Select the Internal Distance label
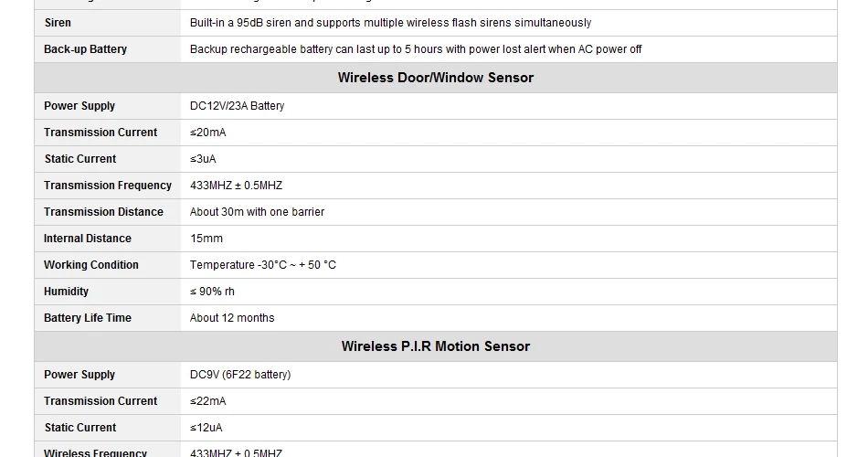This screenshot has height=457, width=868. (x=88, y=239)
